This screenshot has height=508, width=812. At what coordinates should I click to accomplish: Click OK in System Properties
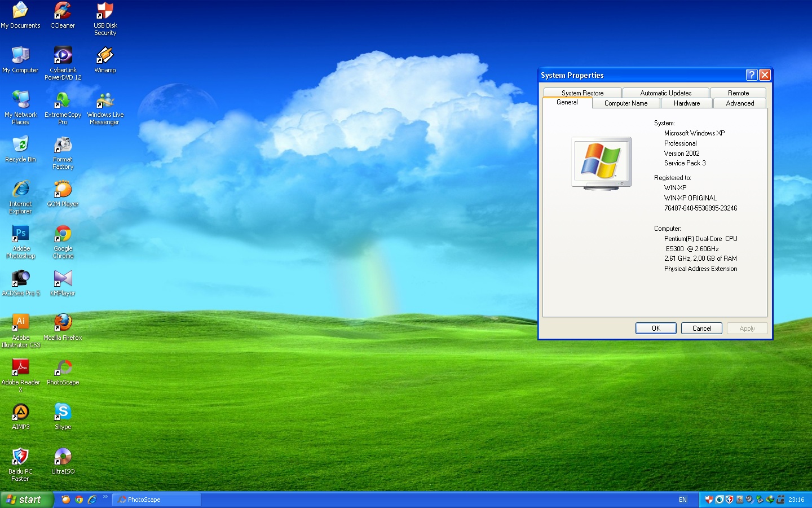pos(656,328)
